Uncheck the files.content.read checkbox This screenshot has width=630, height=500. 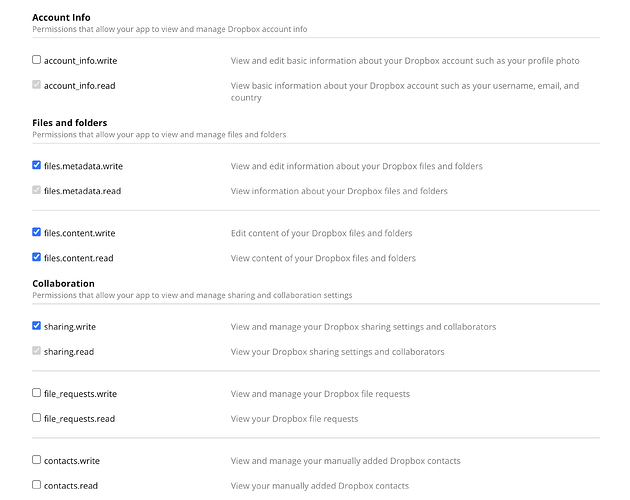pyautogui.click(x=37, y=257)
